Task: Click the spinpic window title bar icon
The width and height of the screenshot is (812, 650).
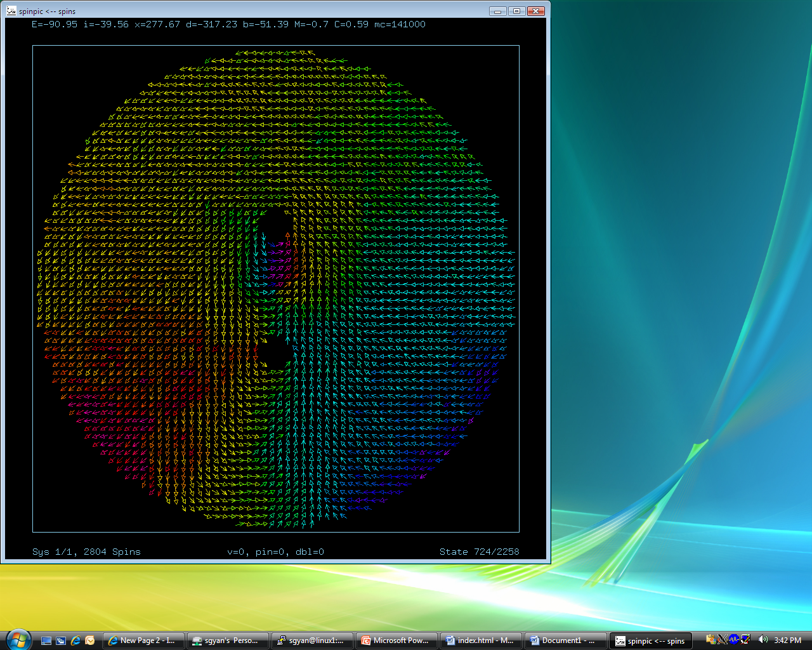Action: (x=11, y=11)
